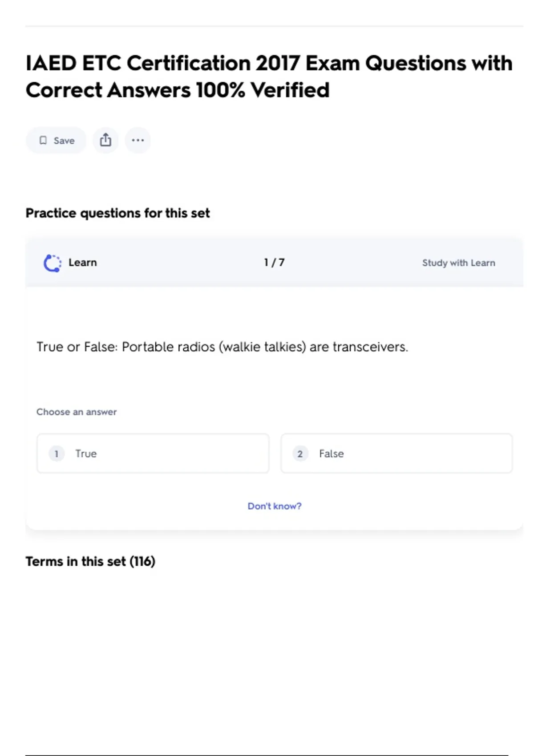Click the "Don't know?" link

[274, 506]
